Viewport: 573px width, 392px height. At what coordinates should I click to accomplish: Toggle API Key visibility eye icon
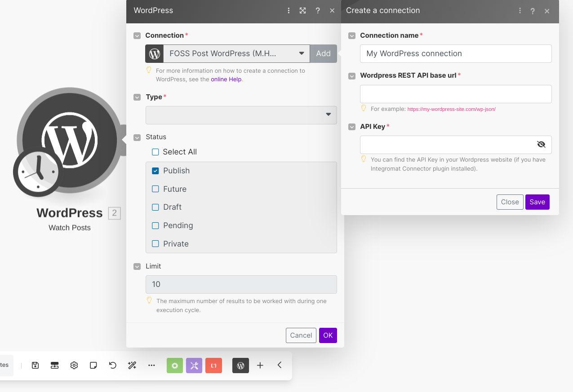[541, 145]
